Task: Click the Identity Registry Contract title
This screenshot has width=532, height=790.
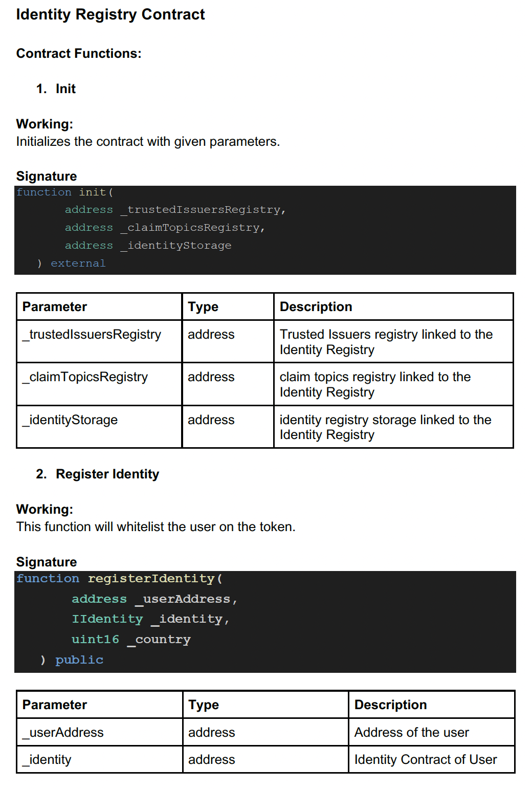Action: point(110,14)
